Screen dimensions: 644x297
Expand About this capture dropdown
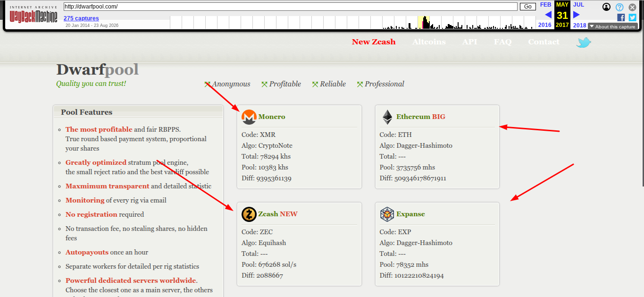point(613,26)
